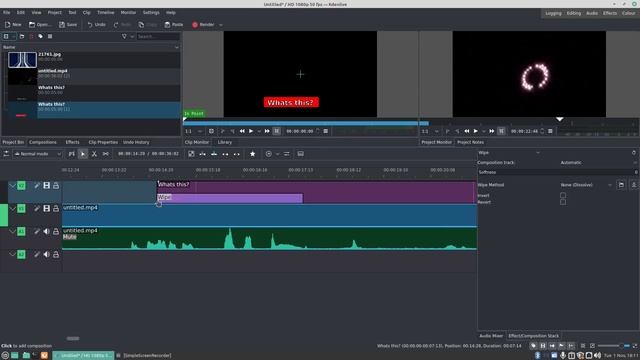Image resolution: width=640 pixels, height=360 pixels.
Task: Expand the A2 track chevron
Action: tap(12, 254)
